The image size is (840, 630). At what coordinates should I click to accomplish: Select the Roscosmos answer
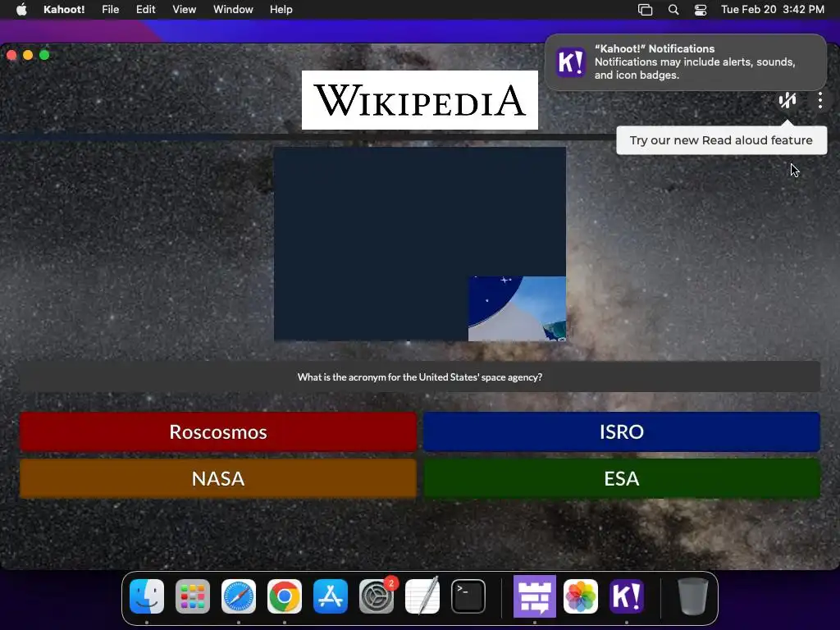218,431
